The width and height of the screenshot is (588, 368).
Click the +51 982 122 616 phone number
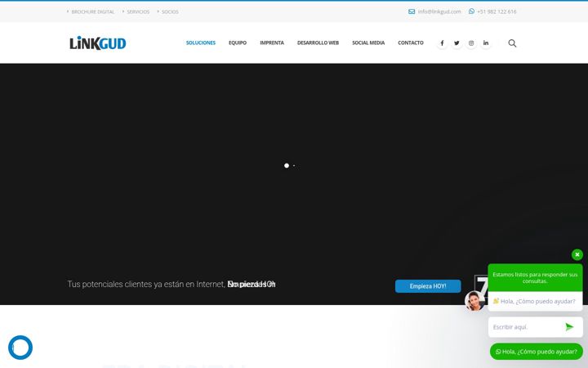pyautogui.click(x=497, y=11)
